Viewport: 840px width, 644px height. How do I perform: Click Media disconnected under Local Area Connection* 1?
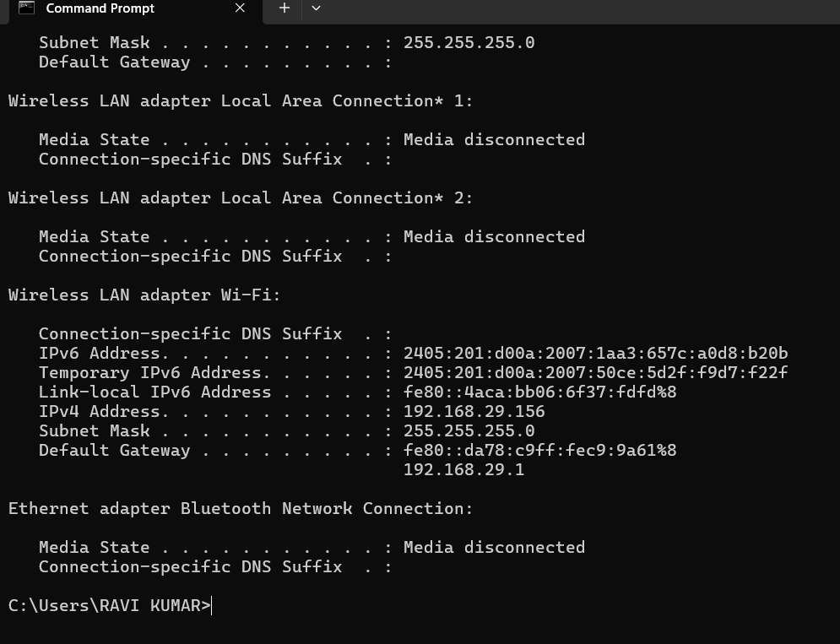coord(494,139)
